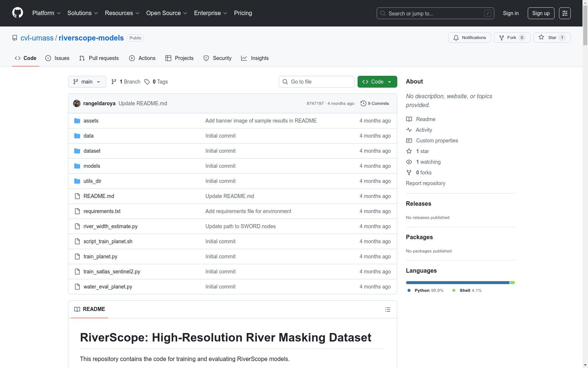
Task: Switch to the Projects tab
Action: click(179, 58)
